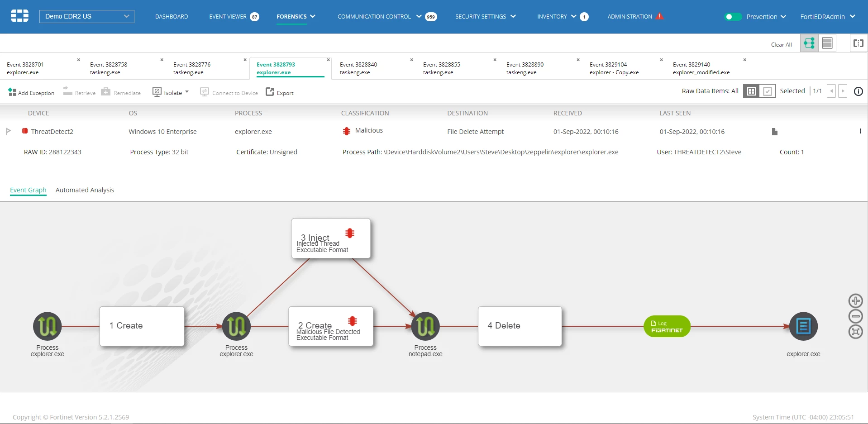Click the explorer.exe file target icon
868x424 pixels.
(x=803, y=326)
